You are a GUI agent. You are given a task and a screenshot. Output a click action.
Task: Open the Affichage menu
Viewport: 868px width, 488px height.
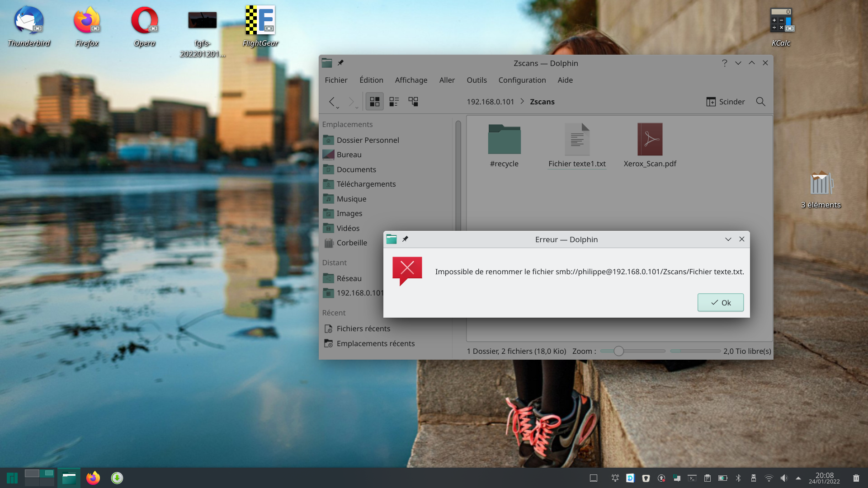point(411,80)
